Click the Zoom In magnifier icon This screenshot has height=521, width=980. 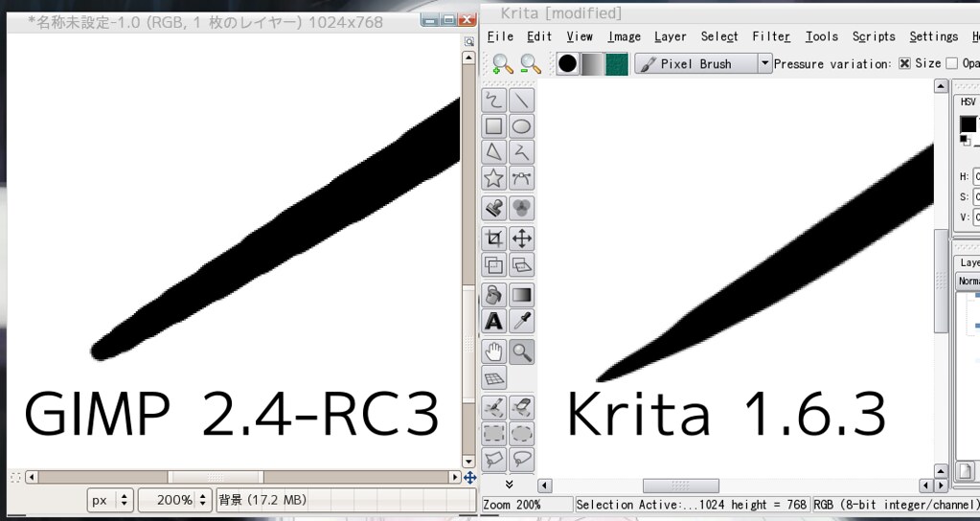pyautogui.click(x=502, y=64)
